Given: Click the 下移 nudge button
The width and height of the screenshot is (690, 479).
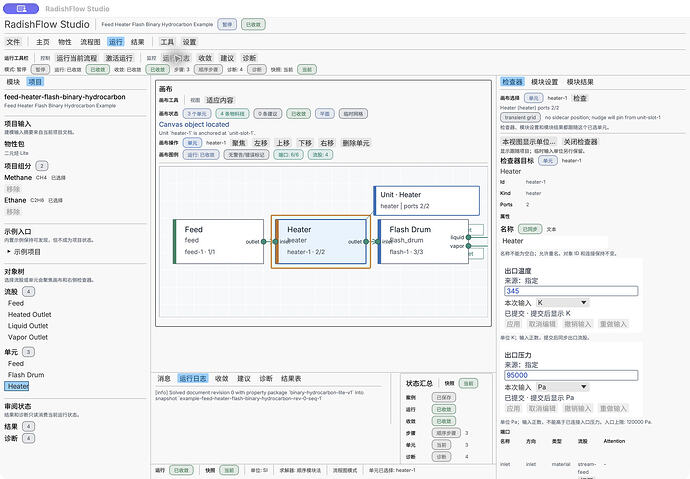Looking at the screenshot, I should tap(305, 143).
